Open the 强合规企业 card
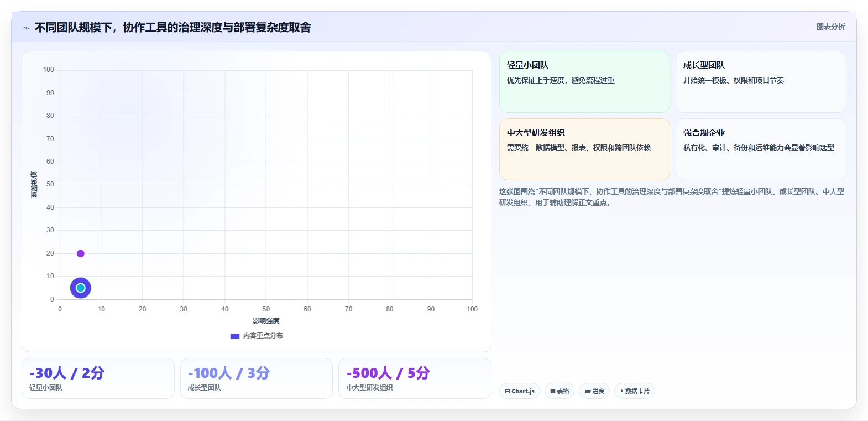Viewport: 868px width, 421px height. [761, 149]
